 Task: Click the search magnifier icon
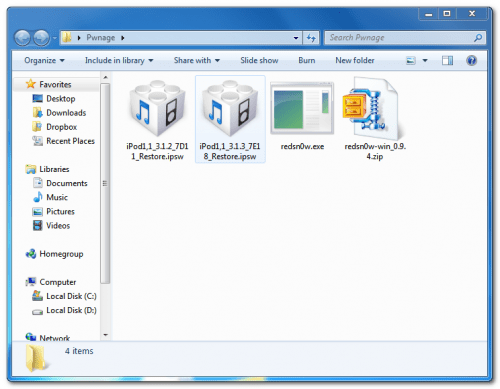point(478,38)
